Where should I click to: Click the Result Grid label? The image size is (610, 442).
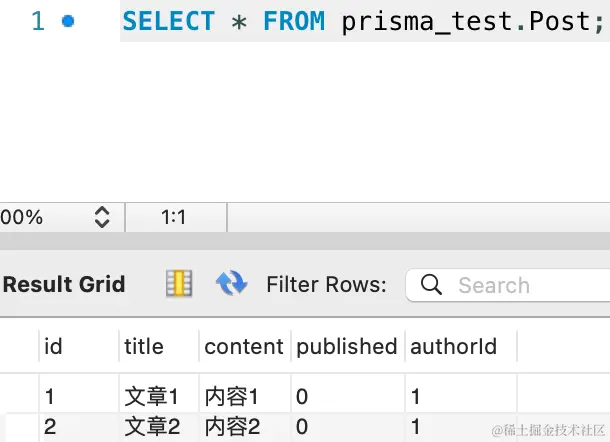[x=64, y=284]
